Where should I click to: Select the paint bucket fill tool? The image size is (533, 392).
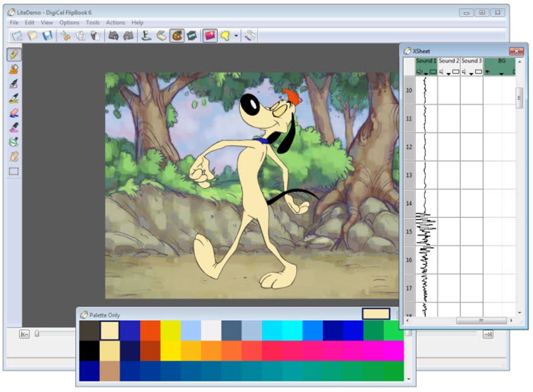14,69
